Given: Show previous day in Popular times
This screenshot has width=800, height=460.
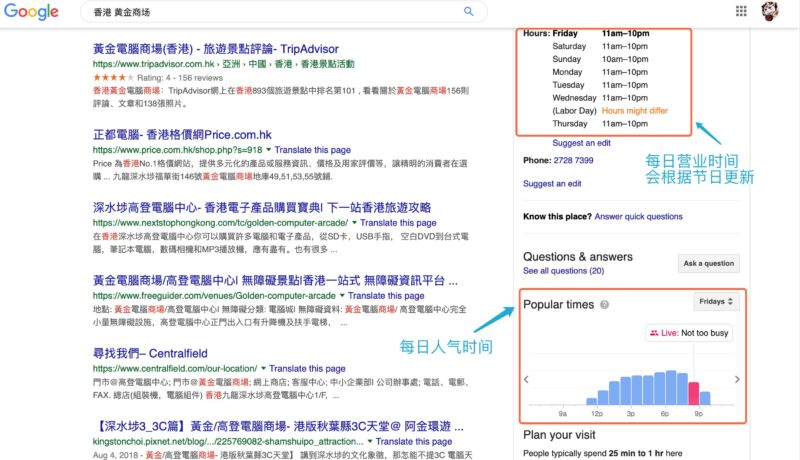Looking at the screenshot, I should click(x=526, y=379).
